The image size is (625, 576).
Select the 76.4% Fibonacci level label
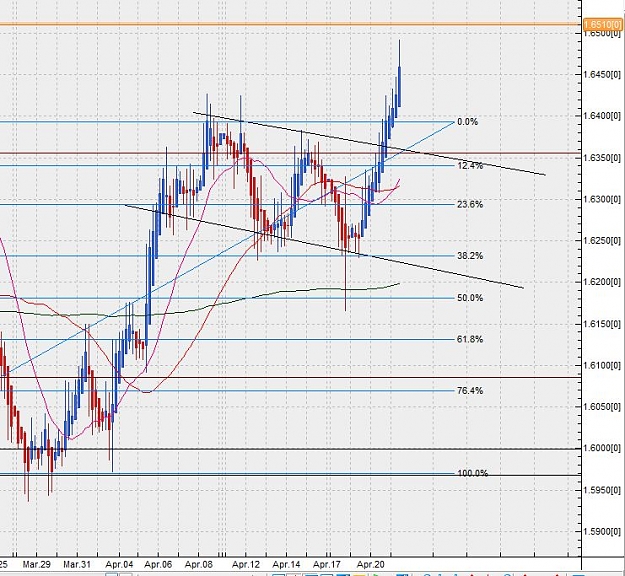470,391
